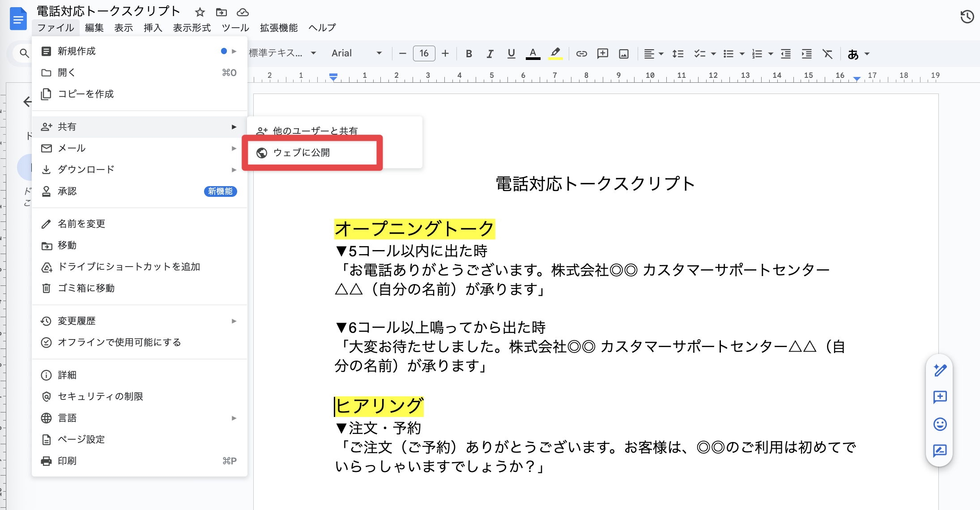
Task: Select 承認 menu item
Action: tap(140, 191)
